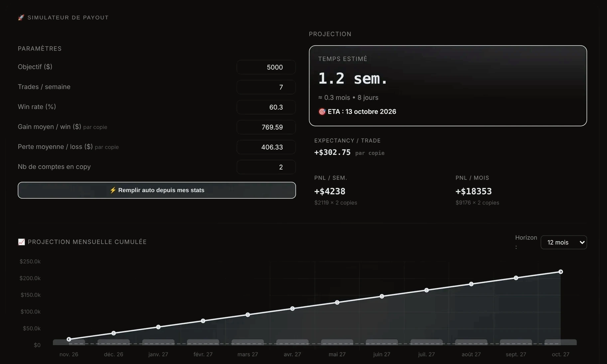The width and height of the screenshot is (607, 364).
Task: Focus the Objectif ($) input field
Action: [x=266, y=67]
